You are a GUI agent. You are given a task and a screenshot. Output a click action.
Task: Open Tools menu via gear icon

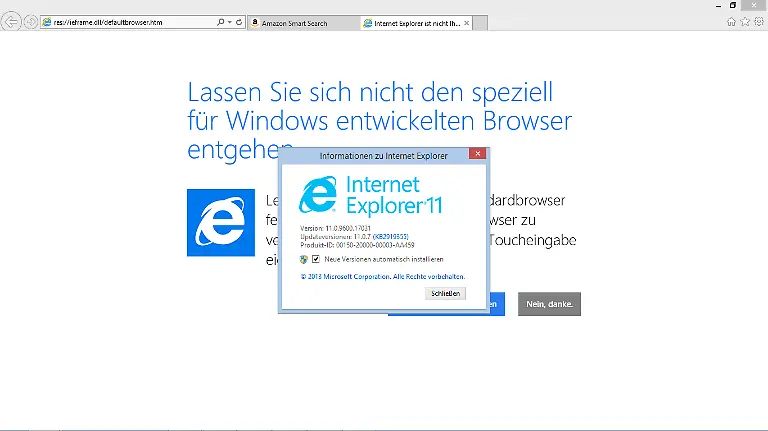click(x=759, y=22)
